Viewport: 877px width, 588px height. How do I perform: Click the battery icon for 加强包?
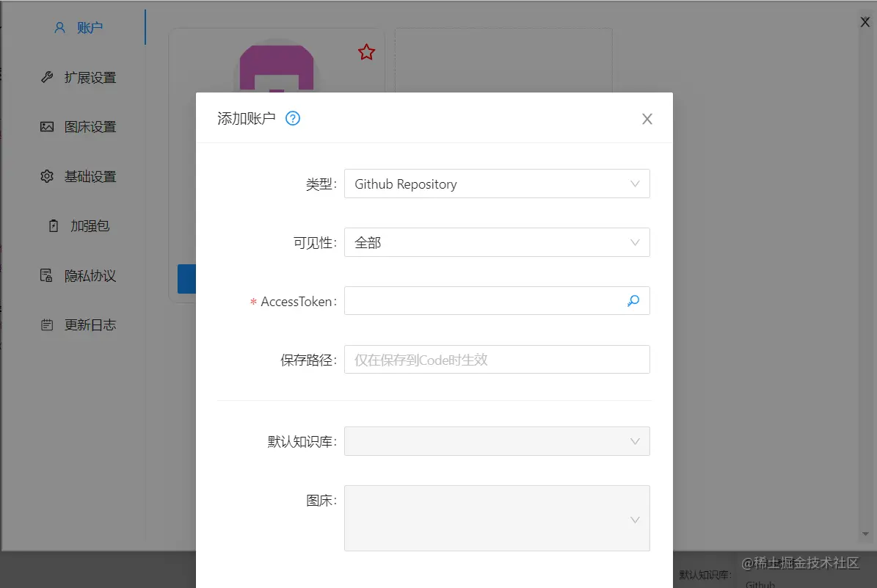(53, 225)
